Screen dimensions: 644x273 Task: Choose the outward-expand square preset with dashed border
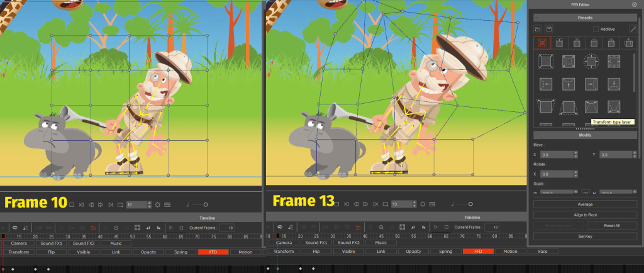coord(546,62)
